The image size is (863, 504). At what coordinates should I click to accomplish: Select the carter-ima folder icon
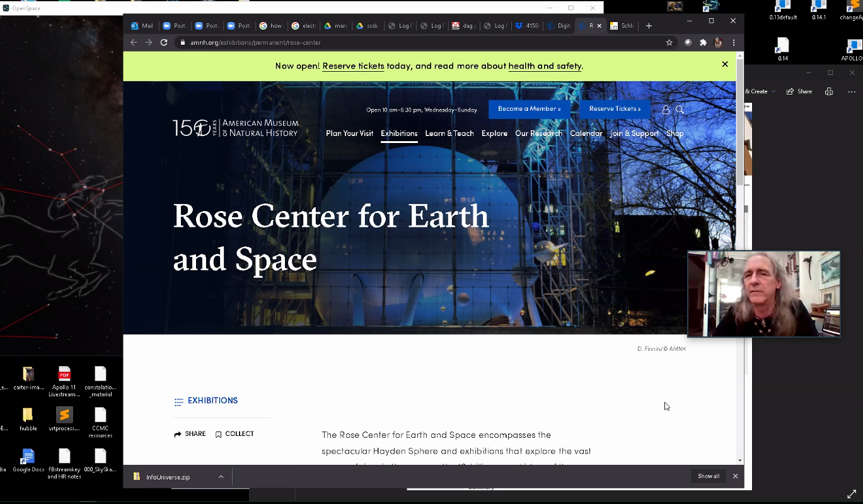coord(28,378)
